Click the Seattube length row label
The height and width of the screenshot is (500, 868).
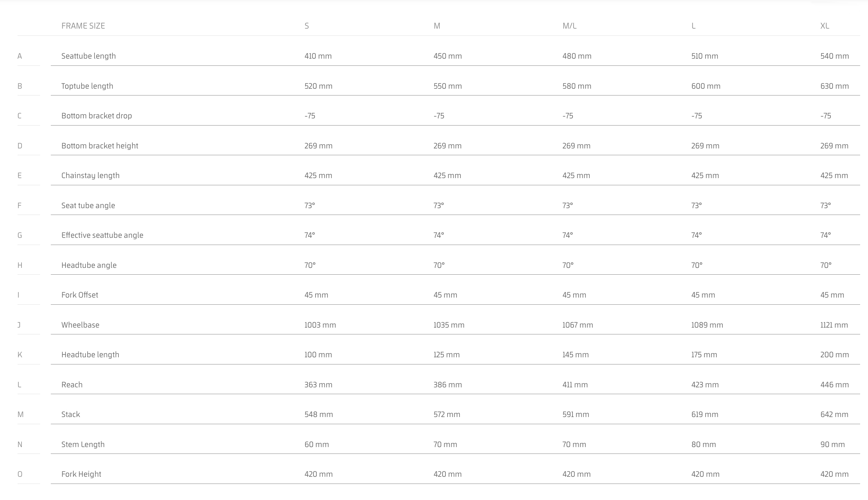(x=88, y=56)
